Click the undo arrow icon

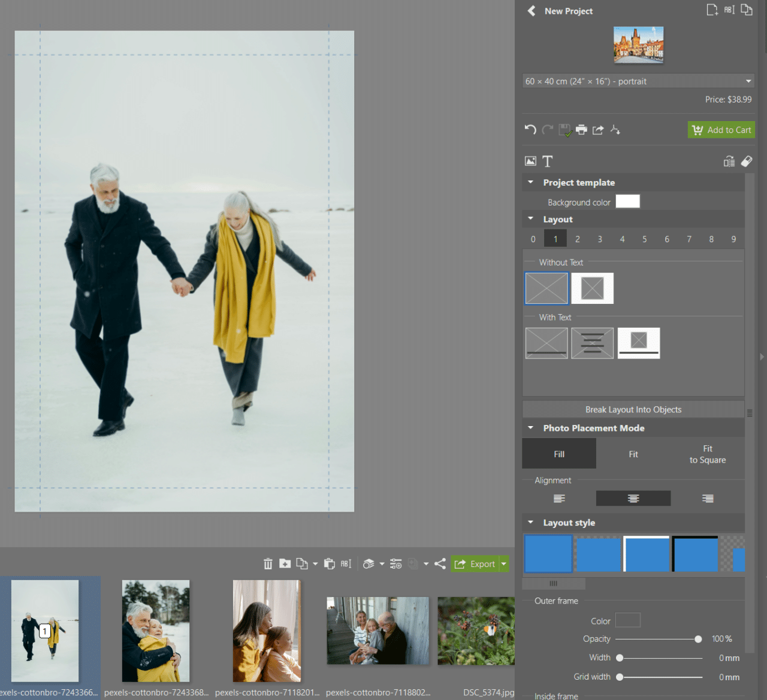tap(530, 129)
